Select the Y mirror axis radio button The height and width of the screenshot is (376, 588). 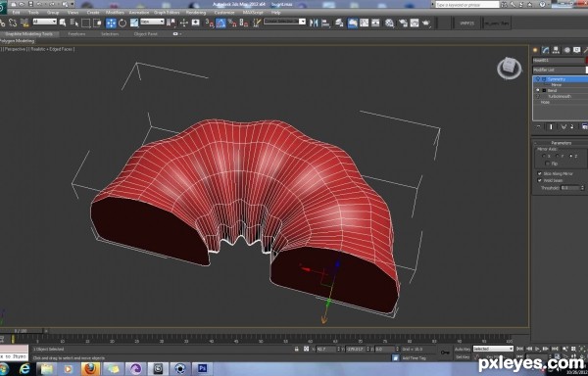[558, 156]
